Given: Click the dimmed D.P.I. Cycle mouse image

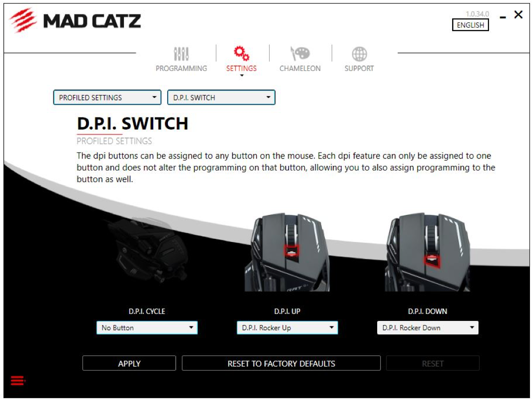Looking at the screenshot, I should pyautogui.click(x=147, y=250).
